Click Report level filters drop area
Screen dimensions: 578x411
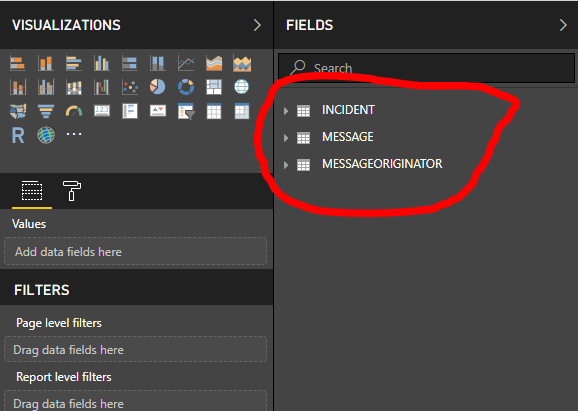135,401
